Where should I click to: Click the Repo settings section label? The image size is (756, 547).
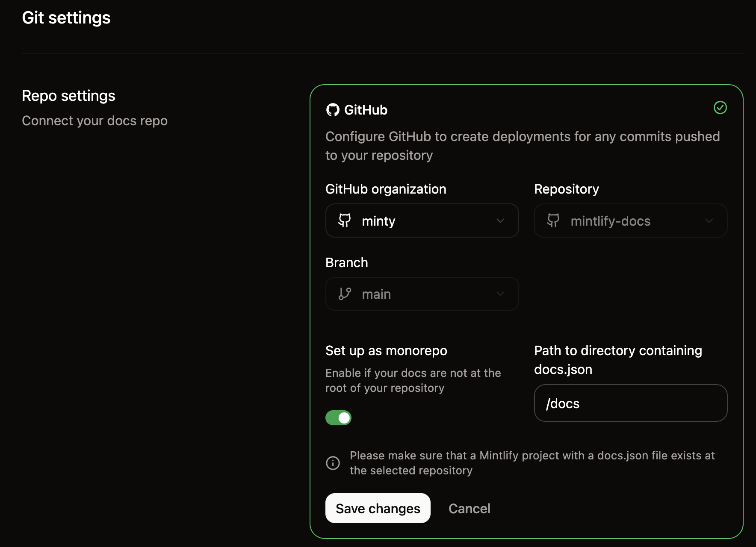(x=68, y=95)
